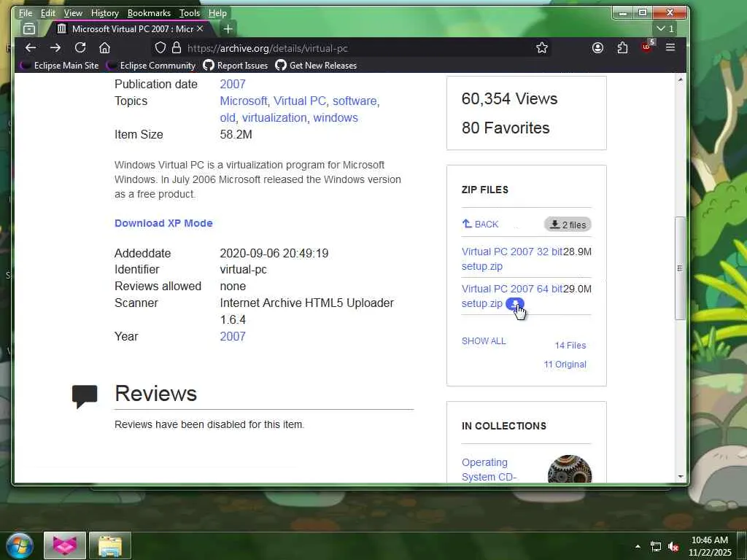The width and height of the screenshot is (747, 560).
Task: Click the Virtual PC topic link
Action: click(300, 101)
